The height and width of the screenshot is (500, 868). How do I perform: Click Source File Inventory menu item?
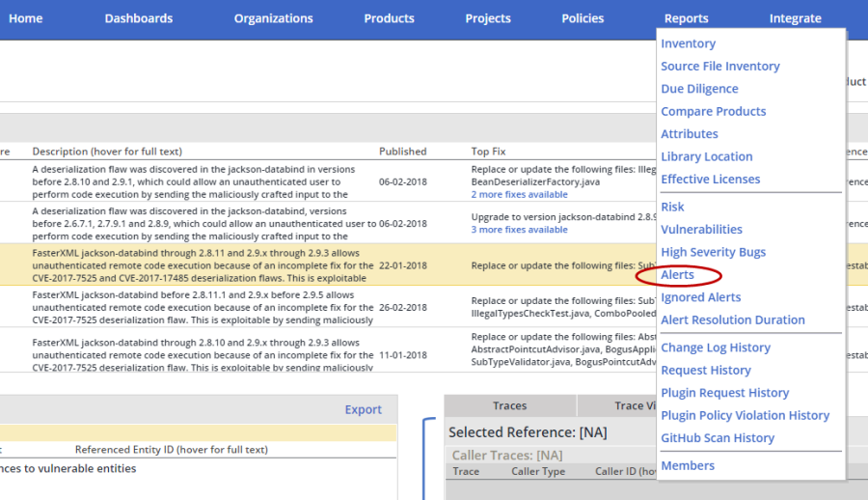click(x=719, y=66)
